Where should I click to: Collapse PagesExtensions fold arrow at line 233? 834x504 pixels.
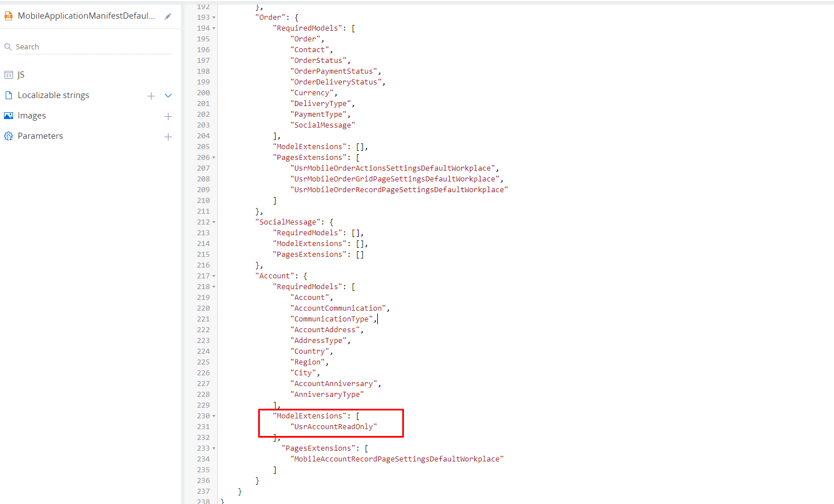point(214,448)
